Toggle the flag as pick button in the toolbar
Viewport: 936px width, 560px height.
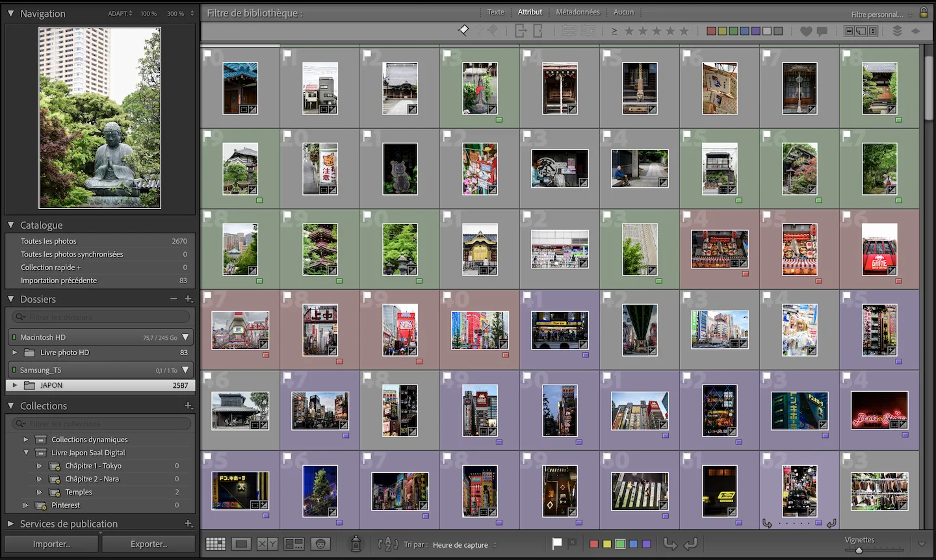[x=557, y=544]
